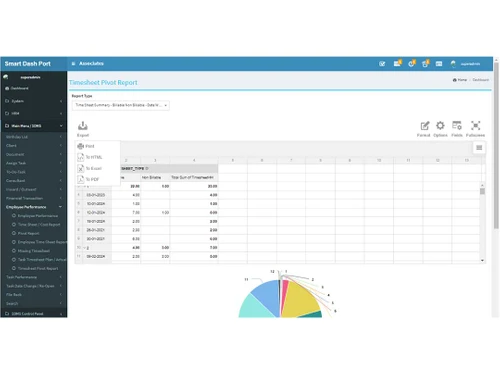Switch pivot grid to Fullscreen
The height and width of the screenshot is (375, 500).
(475, 126)
